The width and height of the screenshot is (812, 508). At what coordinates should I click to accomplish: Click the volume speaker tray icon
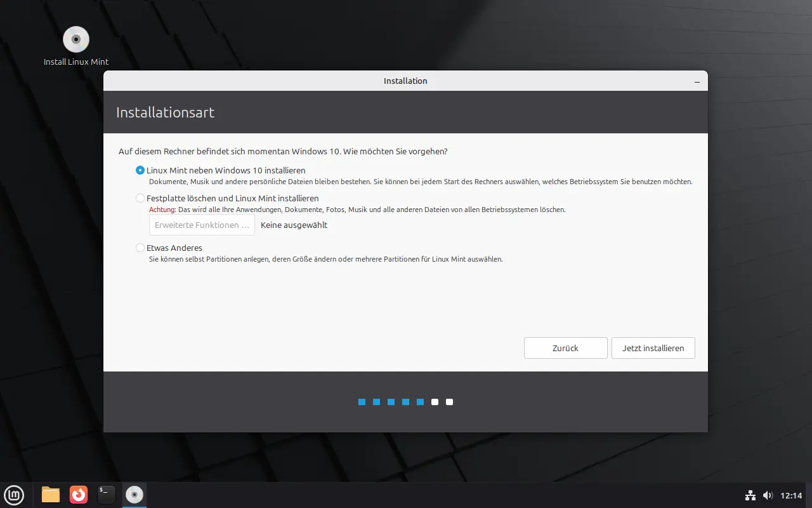(x=768, y=495)
